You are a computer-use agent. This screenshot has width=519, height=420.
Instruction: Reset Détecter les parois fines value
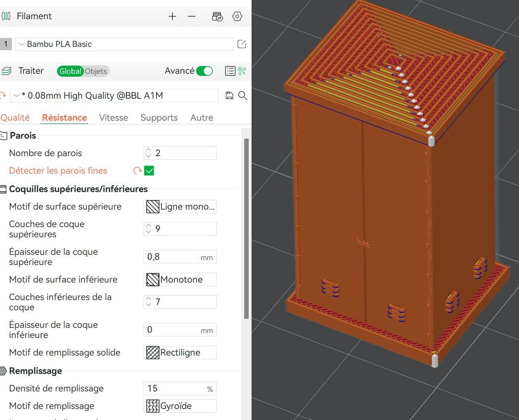click(x=137, y=171)
